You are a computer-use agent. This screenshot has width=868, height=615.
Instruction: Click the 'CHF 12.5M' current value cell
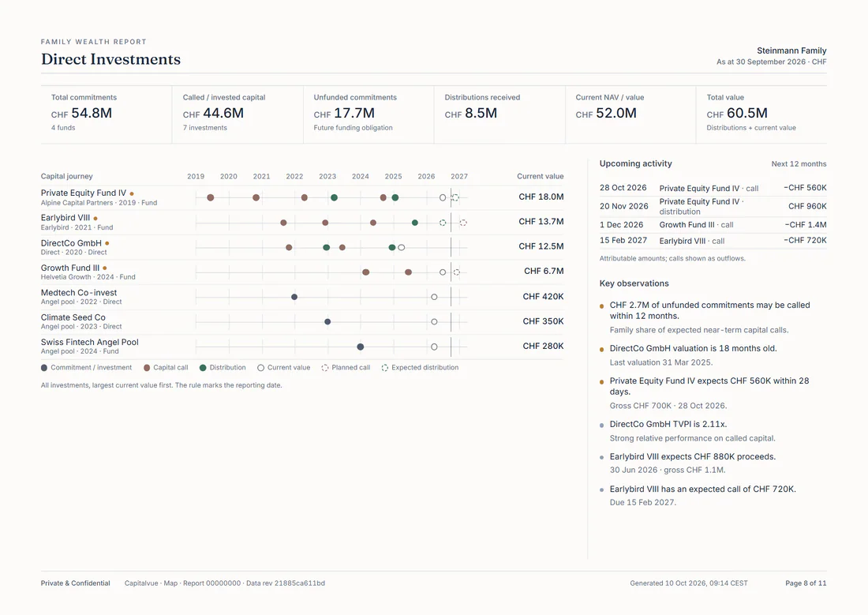[541, 246]
